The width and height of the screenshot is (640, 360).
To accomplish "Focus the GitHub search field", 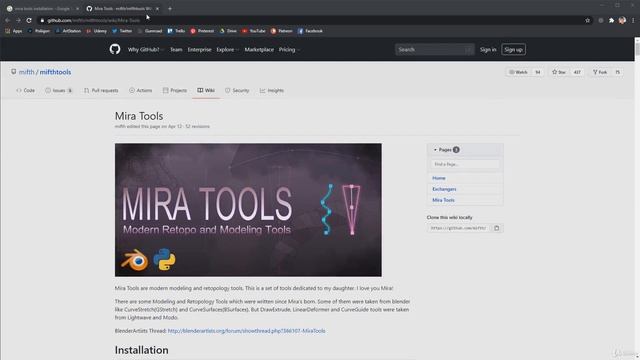I will tap(434, 49).
